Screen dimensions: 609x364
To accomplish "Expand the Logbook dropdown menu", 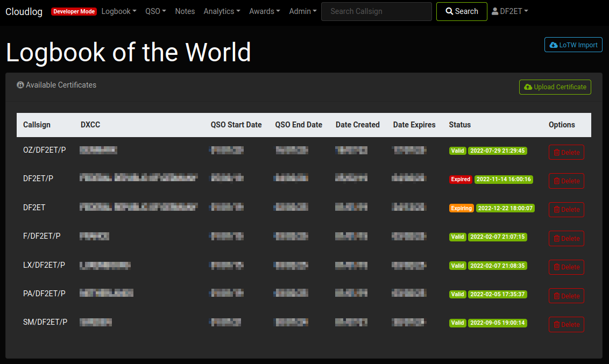I will point(119,11).
